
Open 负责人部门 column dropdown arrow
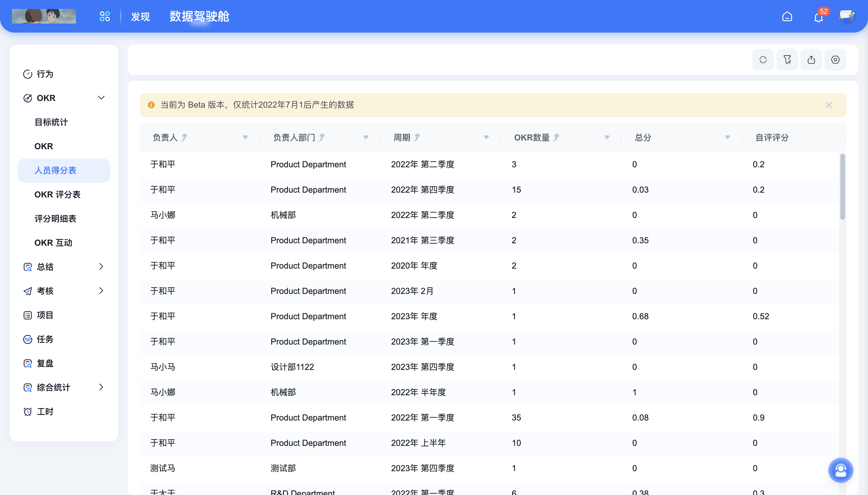pyautogui.click(x=366, y=137)
